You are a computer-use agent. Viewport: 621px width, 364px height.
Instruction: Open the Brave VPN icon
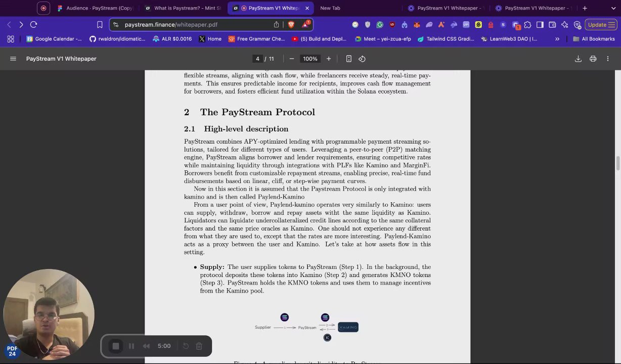click(x=577, y=24)
